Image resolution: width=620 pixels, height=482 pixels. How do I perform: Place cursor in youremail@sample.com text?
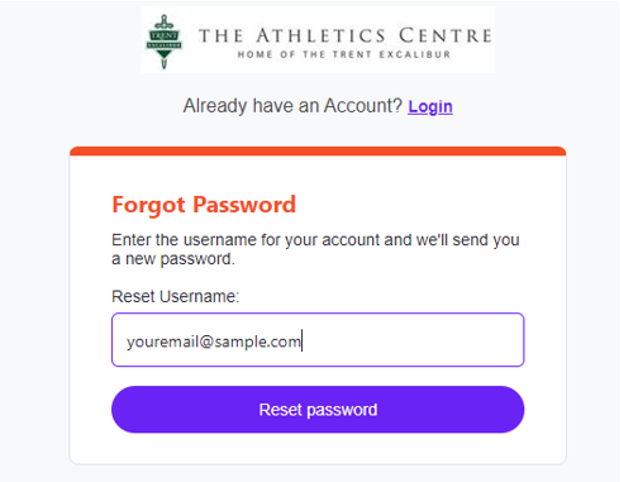pos(213,341)
